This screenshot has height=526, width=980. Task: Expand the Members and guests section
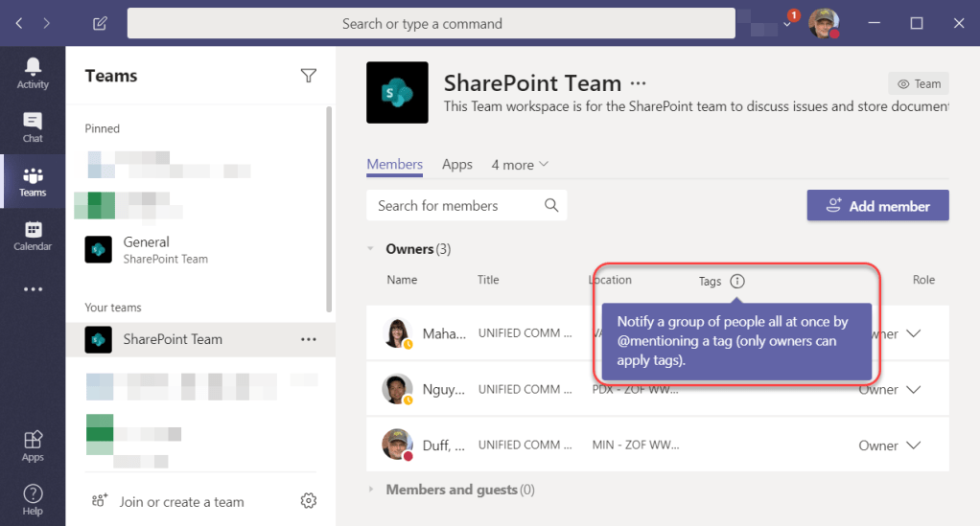pos(371,490)
